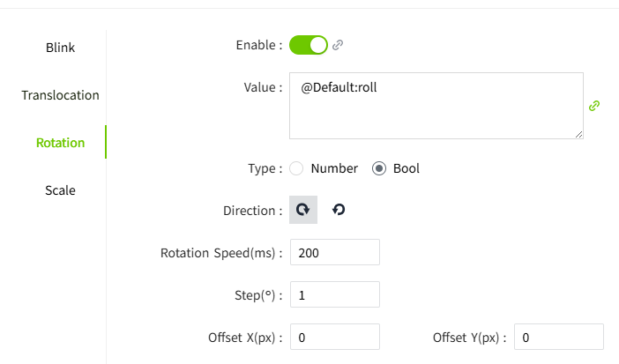The image size is (619, 364).
Task: Select the Number type radio button
Action: point(296,168)
